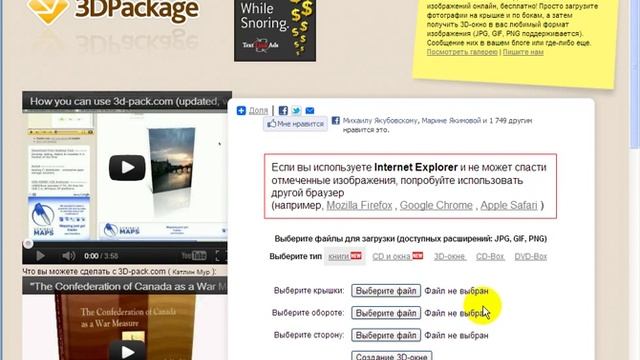The width and height of the screenshot is (640, 360).
Task: Choose file for Выберите обороте
Action: 386,313
